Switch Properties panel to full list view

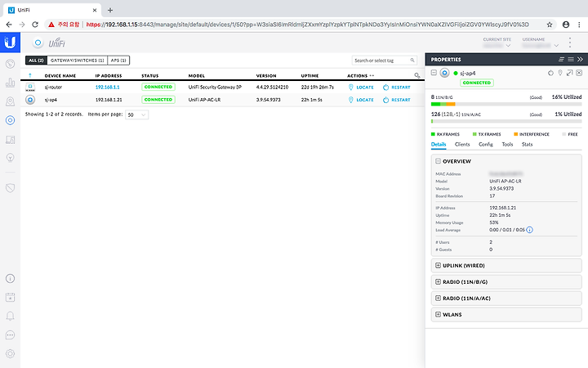click(571, 60)
